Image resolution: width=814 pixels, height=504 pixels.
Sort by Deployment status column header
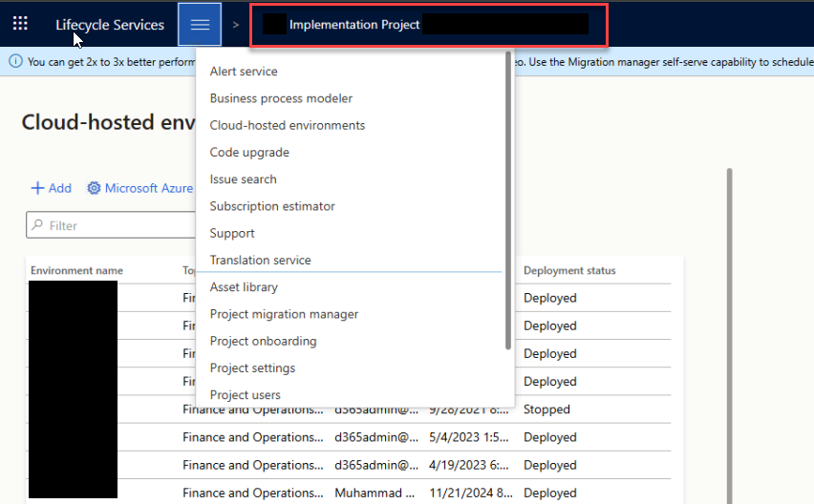[569, 270]
